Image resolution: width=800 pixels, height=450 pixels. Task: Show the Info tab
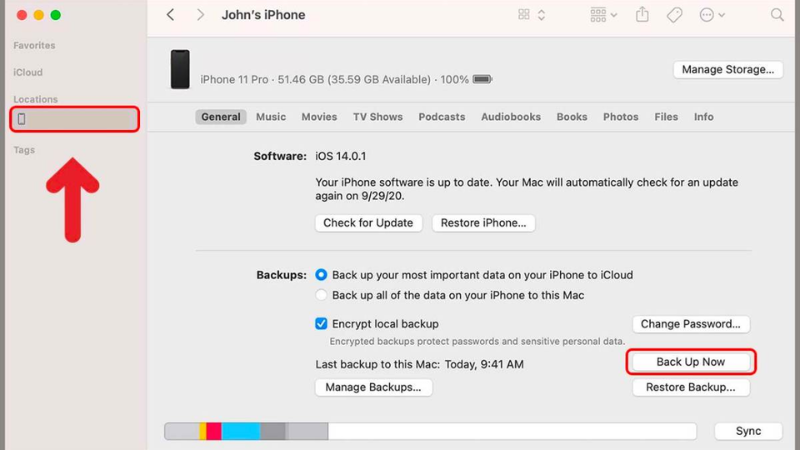point(704,117)
